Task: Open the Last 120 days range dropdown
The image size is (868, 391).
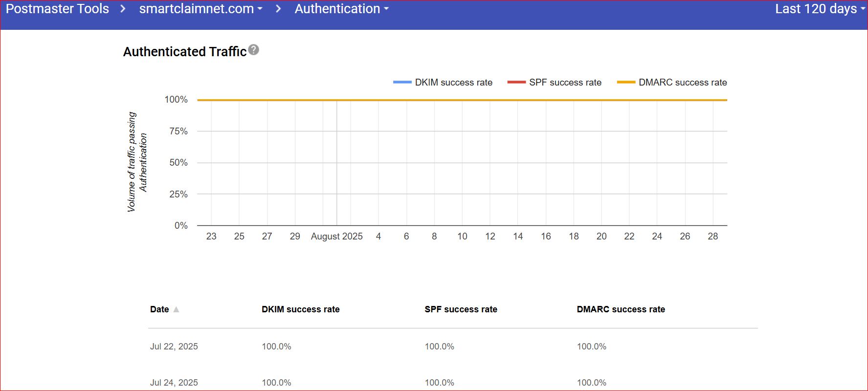Action: pyautogui.click(x=820, y=9)
